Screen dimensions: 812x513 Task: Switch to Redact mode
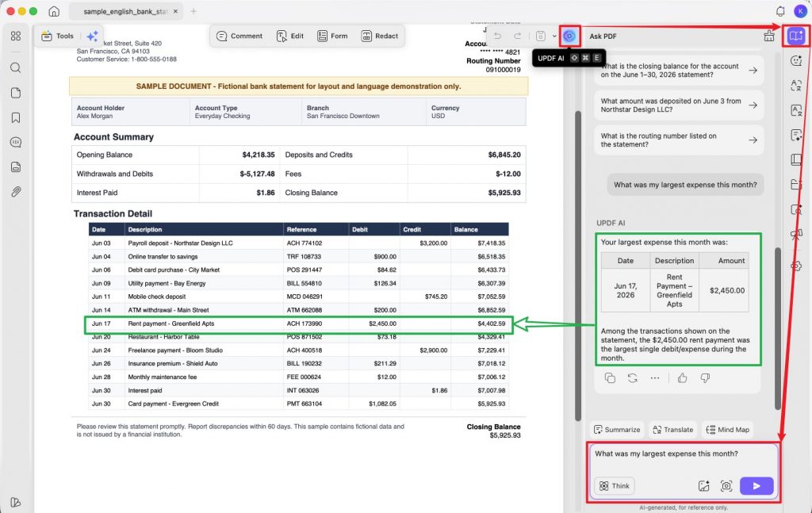tap(380, 36)
